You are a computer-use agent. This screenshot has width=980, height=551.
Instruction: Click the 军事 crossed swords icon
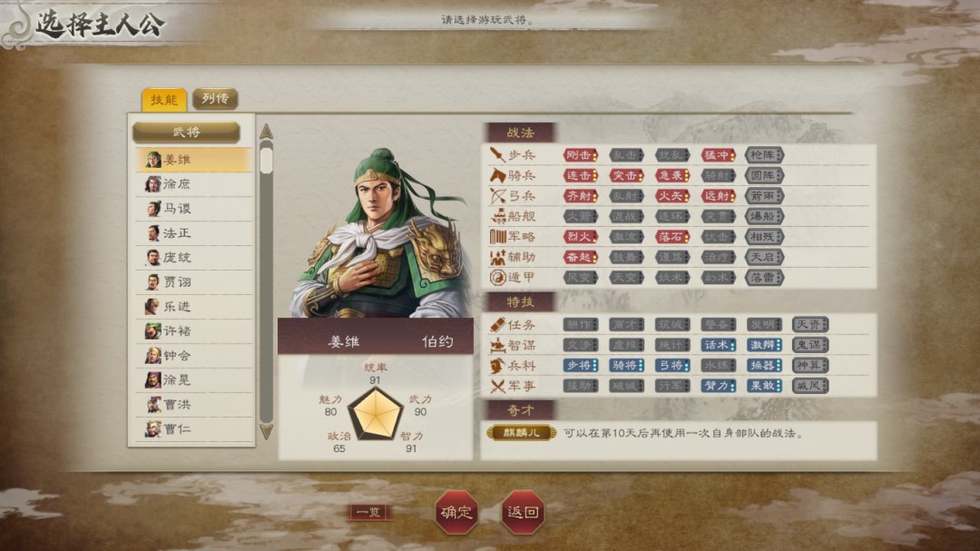click(x=497, y=386)
